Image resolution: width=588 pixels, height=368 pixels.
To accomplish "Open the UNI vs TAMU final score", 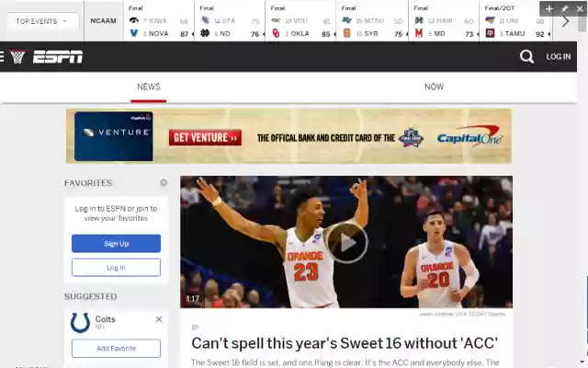I will [515, 21].
